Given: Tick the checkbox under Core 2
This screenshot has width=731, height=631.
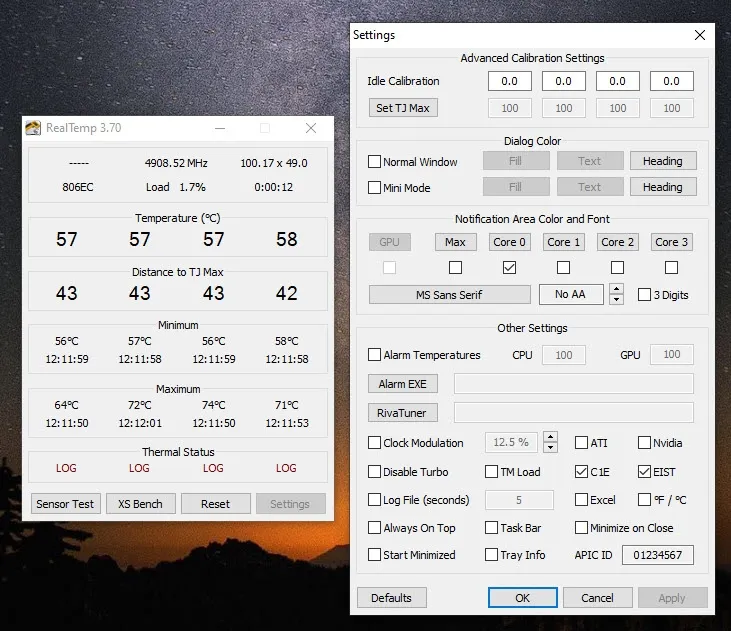Looking at the screenshot, I should point(617,268).
